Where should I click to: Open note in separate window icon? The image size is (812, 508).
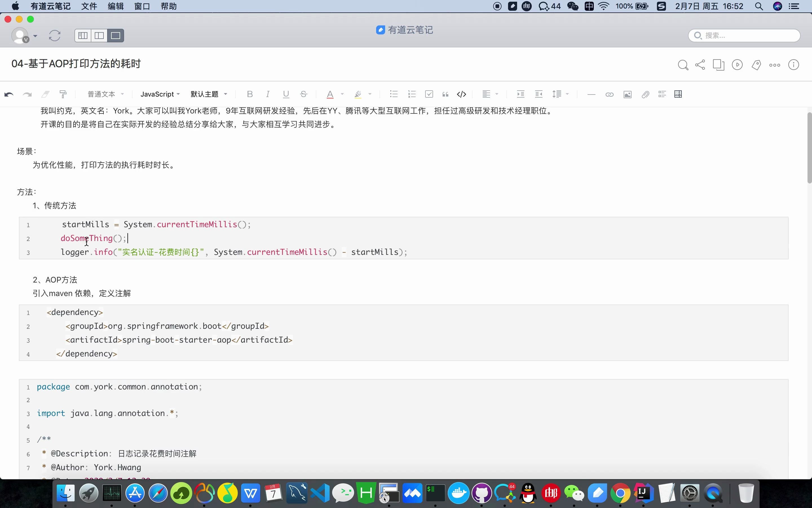pyautogui.click(x=719, y=65)
